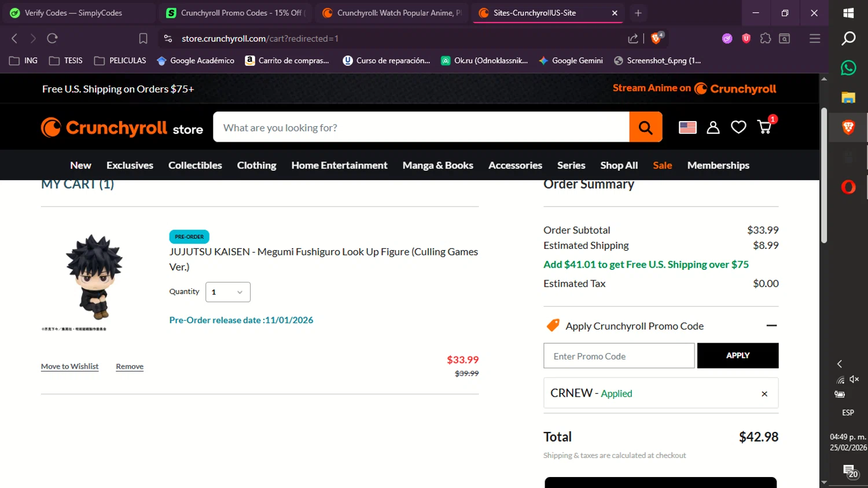868x488 pixels.
Task: Expand hidden system tray icons chevron
Action: [x=840, y=364]
